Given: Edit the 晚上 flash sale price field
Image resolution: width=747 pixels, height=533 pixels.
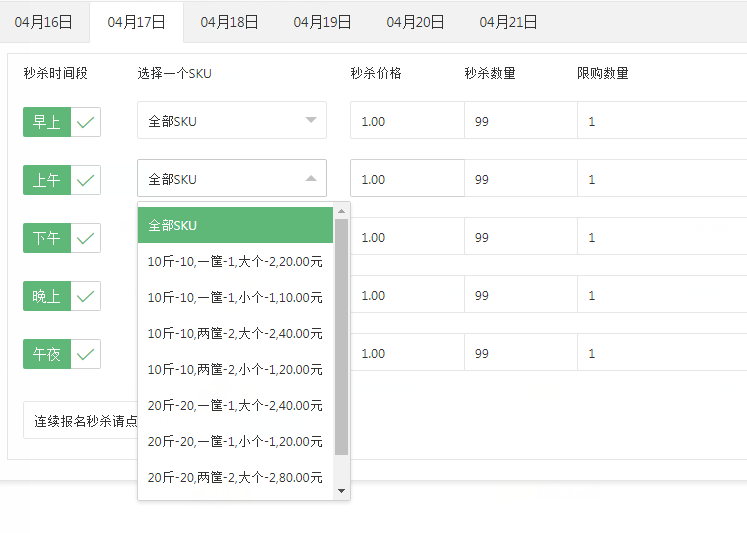Looking at the screenshot, I should pos(407,294).
